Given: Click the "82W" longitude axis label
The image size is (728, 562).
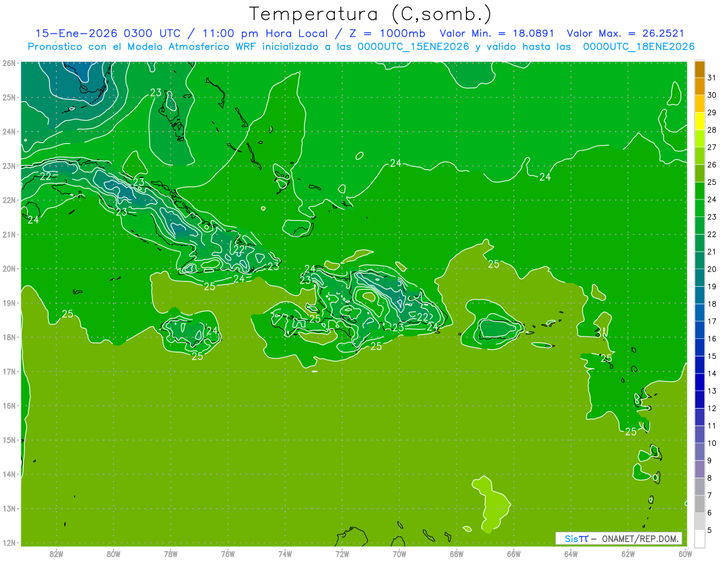Looking at the screenshot, I should pos(56,554).
